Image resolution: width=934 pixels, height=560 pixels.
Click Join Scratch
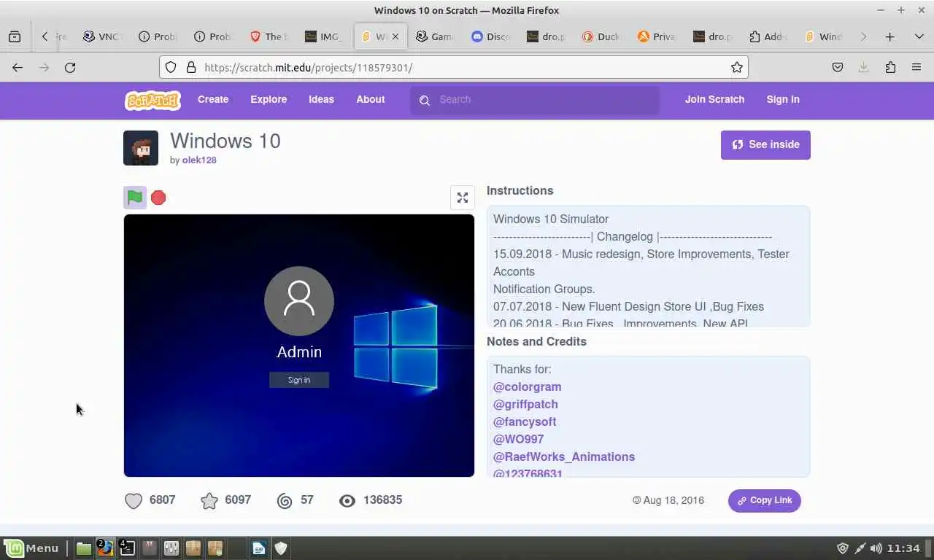click(x=714, y=100)
